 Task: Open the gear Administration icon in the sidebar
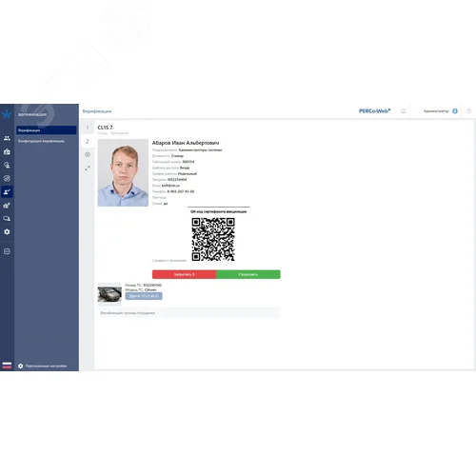point(7,231)
